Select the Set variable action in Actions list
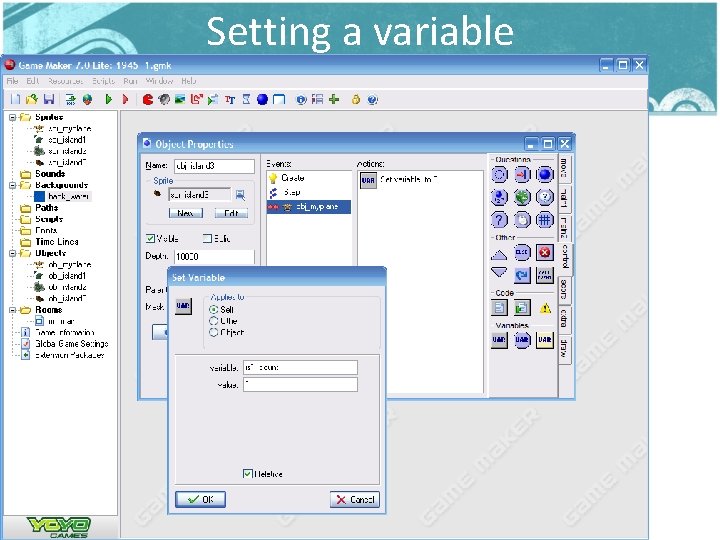The height and width of the screenshot is (540, 720). (x=420, y=180)
